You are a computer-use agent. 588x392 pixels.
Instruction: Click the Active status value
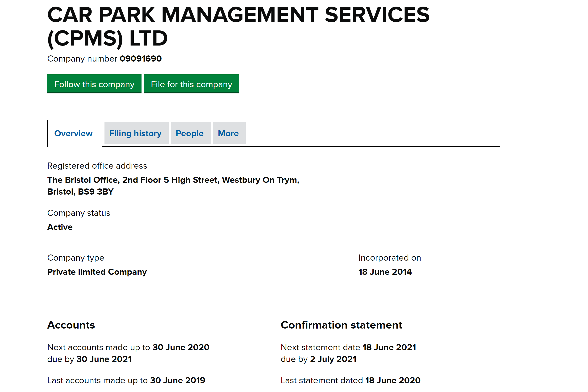(x=60, y=227)
